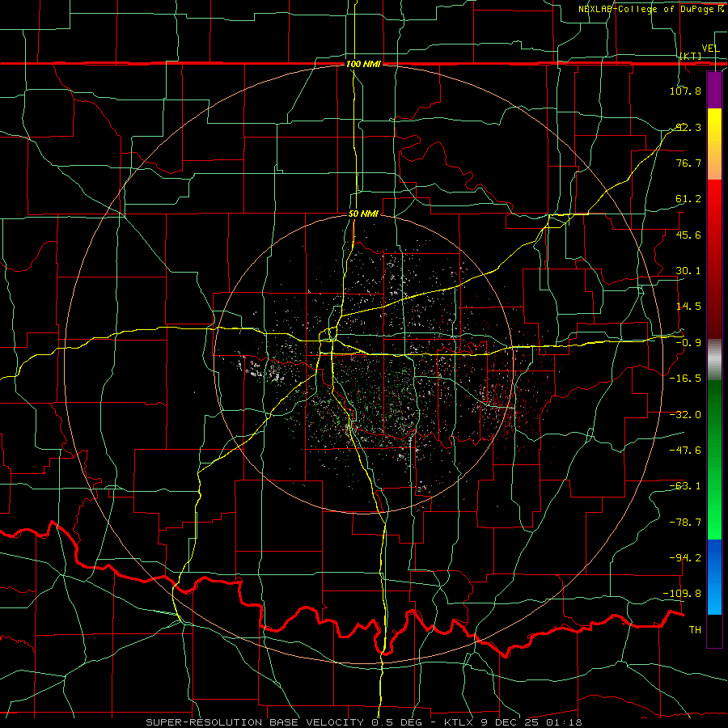This screenshot has width=728, height=728.
Task: Click the -94.2 value on velocity scale
Action: 685,557
